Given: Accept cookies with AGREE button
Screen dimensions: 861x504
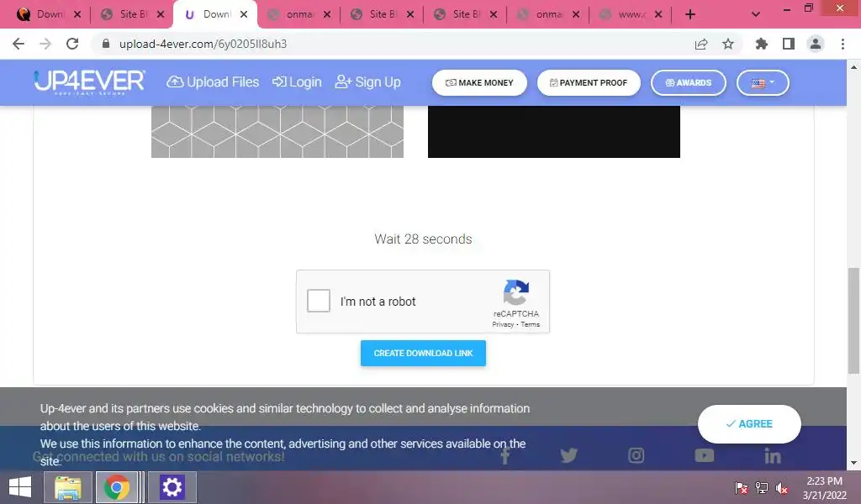Looking at the screenshot, I should 749,424.
